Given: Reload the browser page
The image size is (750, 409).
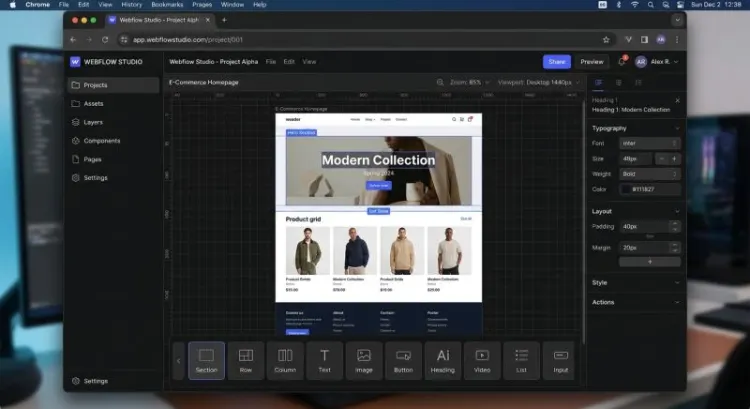Looking at the screenshot, I should pos(105,40).
